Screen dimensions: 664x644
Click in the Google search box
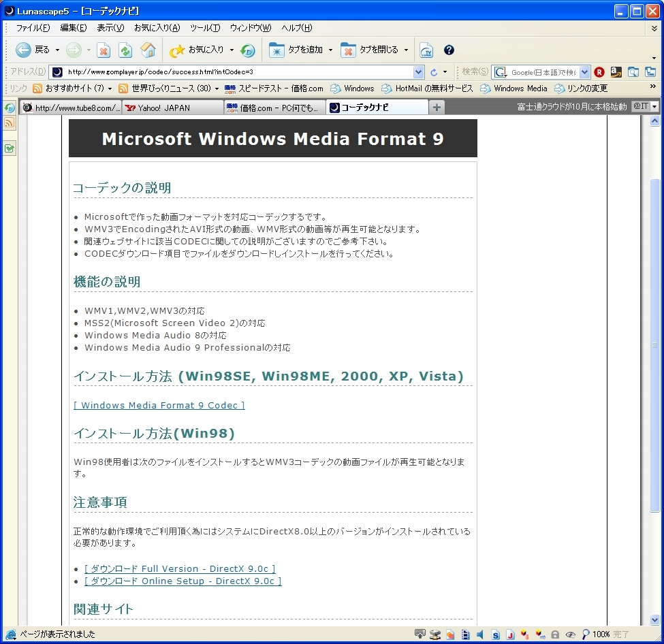[543, 72]
